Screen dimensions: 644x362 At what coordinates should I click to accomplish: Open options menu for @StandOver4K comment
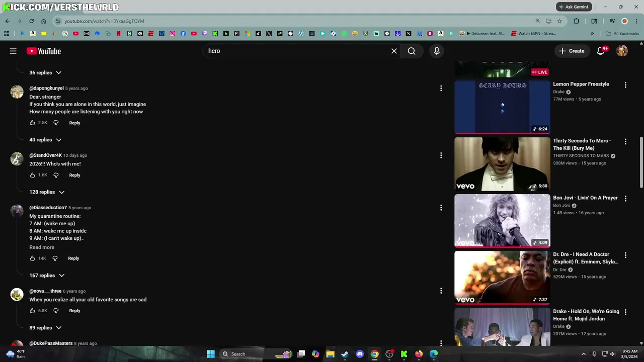click(441, 155)
